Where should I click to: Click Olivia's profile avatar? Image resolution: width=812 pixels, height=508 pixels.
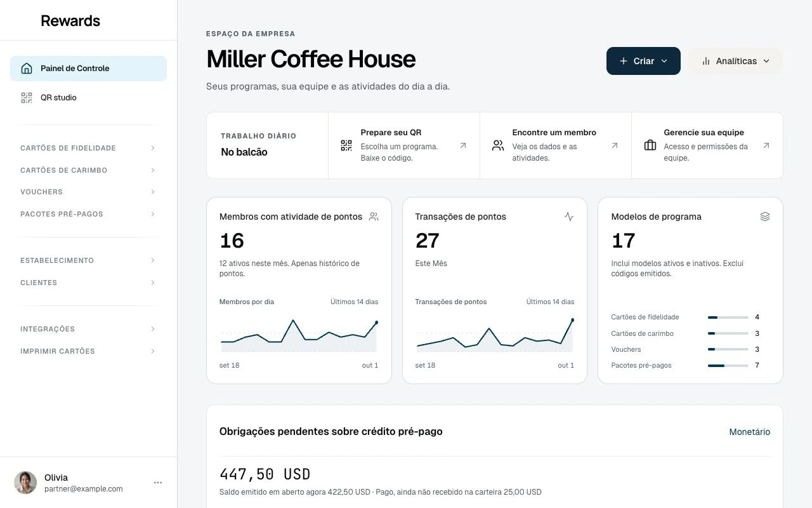pos(25,483)
